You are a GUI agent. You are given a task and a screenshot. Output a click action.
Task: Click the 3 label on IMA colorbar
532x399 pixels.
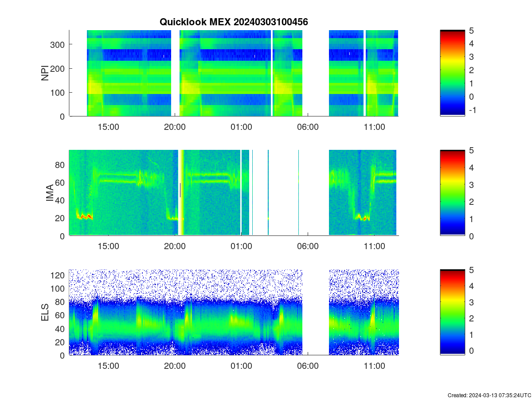pyautogui.click(x=471, y=184)
